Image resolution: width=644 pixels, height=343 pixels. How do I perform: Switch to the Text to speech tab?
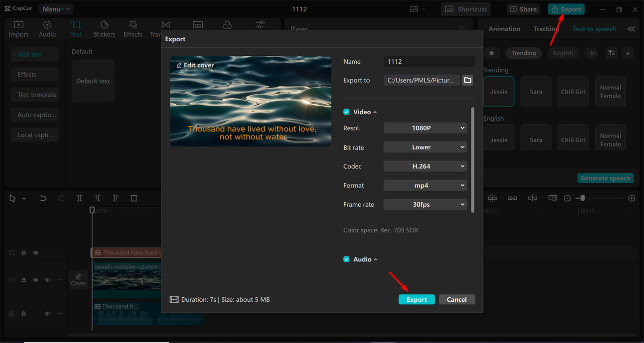pyautogui.click(x=594, y=29)
